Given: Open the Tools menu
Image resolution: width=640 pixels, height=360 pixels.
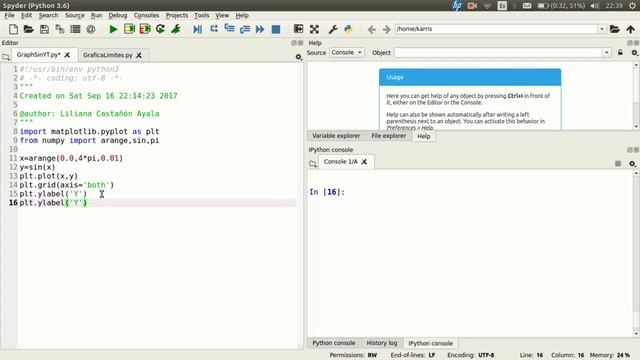Looking at the screenshot, I should (202, 15).
